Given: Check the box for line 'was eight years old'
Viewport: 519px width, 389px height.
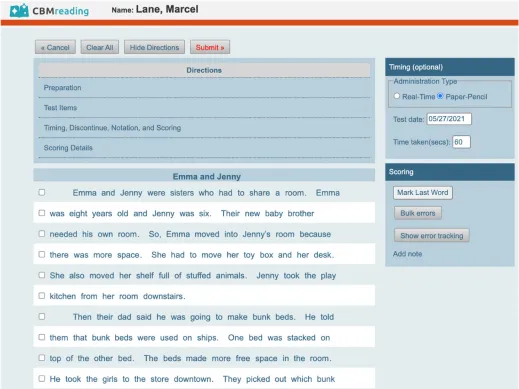Looking at the screenshot, I should [42, 213].
